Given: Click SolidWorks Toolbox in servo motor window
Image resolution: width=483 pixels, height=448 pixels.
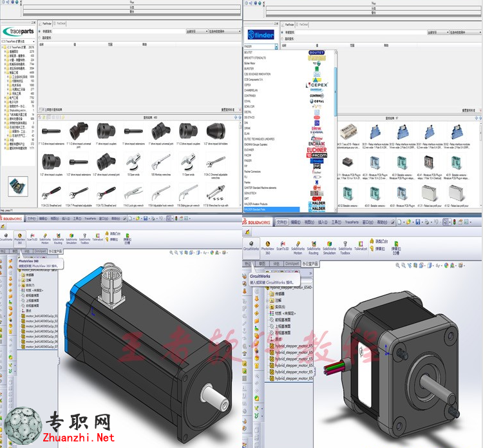Looking at the screenshot, I should [x=84, y=239].
